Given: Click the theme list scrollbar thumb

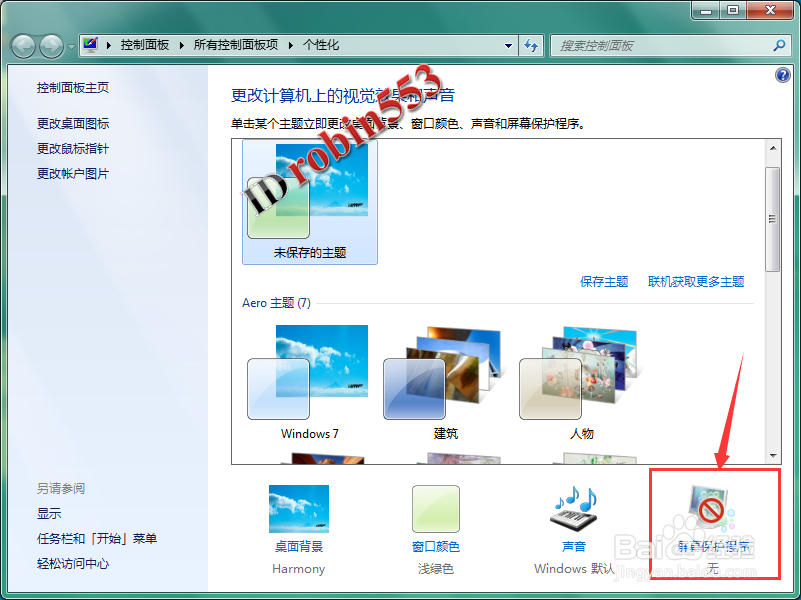Looking at the screenshot, I should click(x=773, y=219).
